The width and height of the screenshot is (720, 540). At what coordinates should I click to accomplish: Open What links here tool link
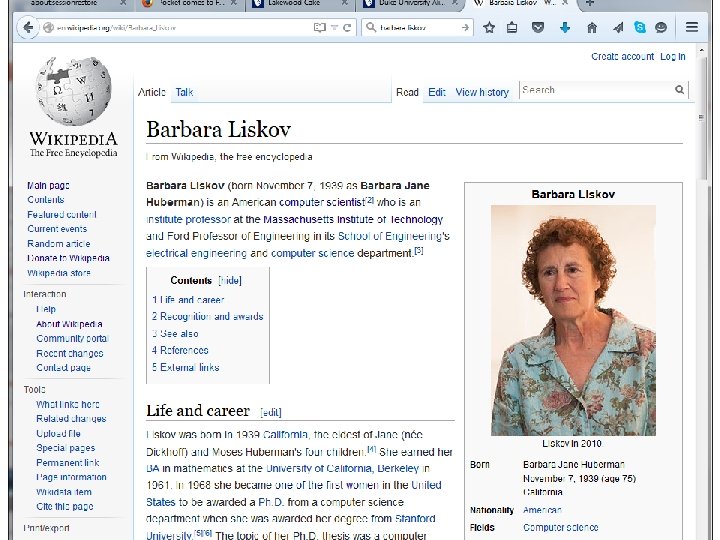point(68,405)
